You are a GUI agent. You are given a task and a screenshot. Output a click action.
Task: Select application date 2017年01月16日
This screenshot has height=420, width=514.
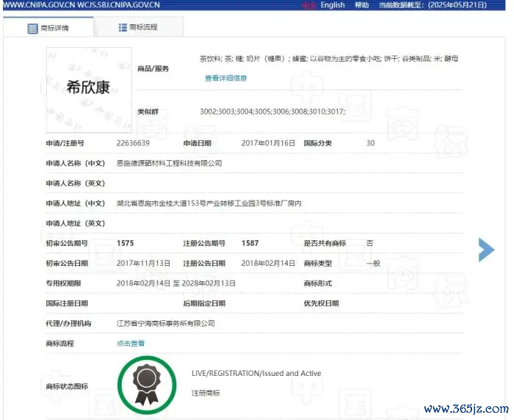[x=268, y=143]
